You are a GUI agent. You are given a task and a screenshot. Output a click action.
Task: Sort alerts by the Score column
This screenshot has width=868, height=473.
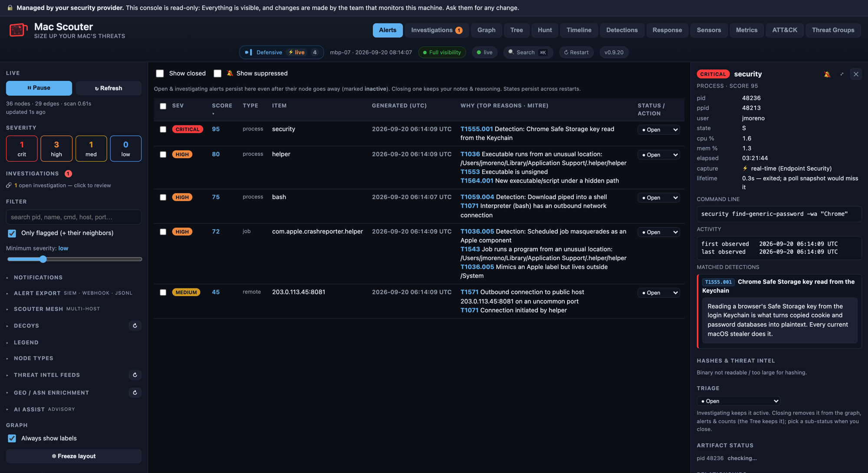click(x=222, y=106)
